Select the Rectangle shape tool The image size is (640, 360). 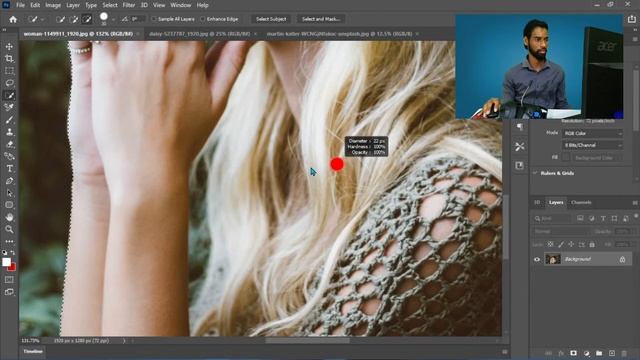9,205
